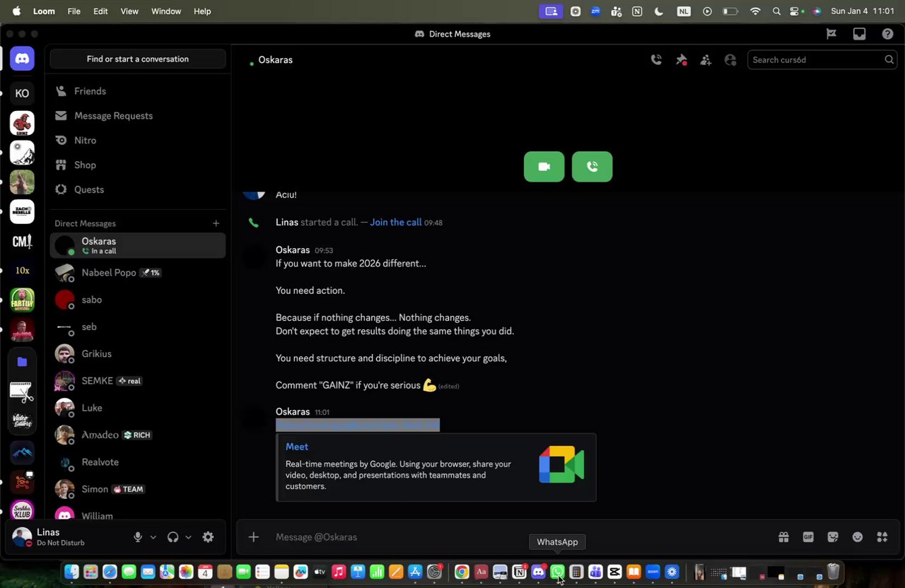Open chat with sabo

pyautogui.click(x=138, y=300)
